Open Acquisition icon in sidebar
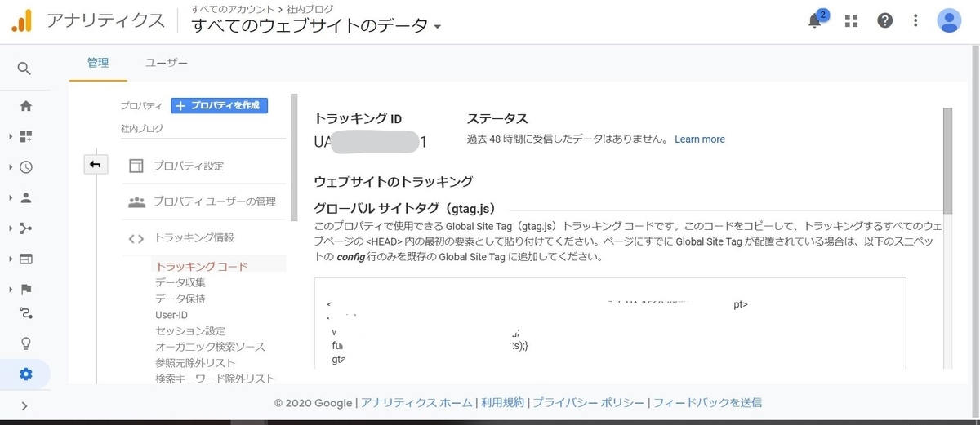This screenshot has width=980, height=425. 26,228
